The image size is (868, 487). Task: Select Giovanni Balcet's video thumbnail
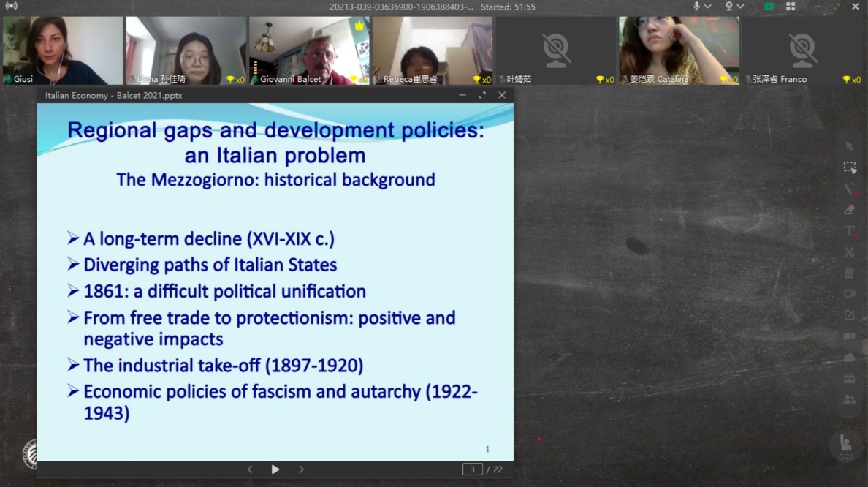[308, 50]
